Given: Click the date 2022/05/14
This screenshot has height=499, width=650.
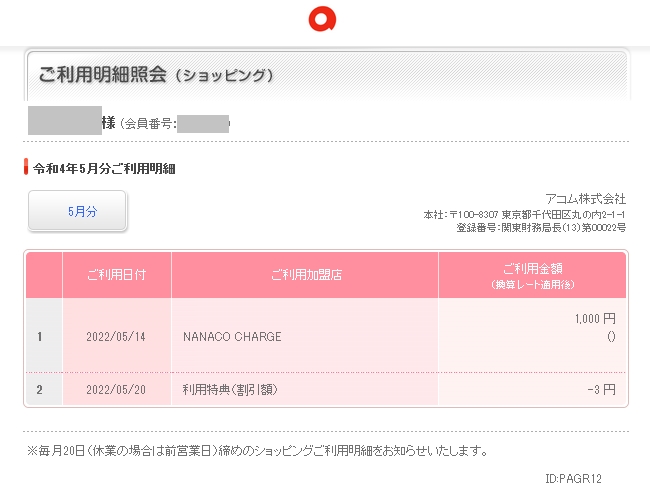Looking at the screenshot, I should 117,336.
